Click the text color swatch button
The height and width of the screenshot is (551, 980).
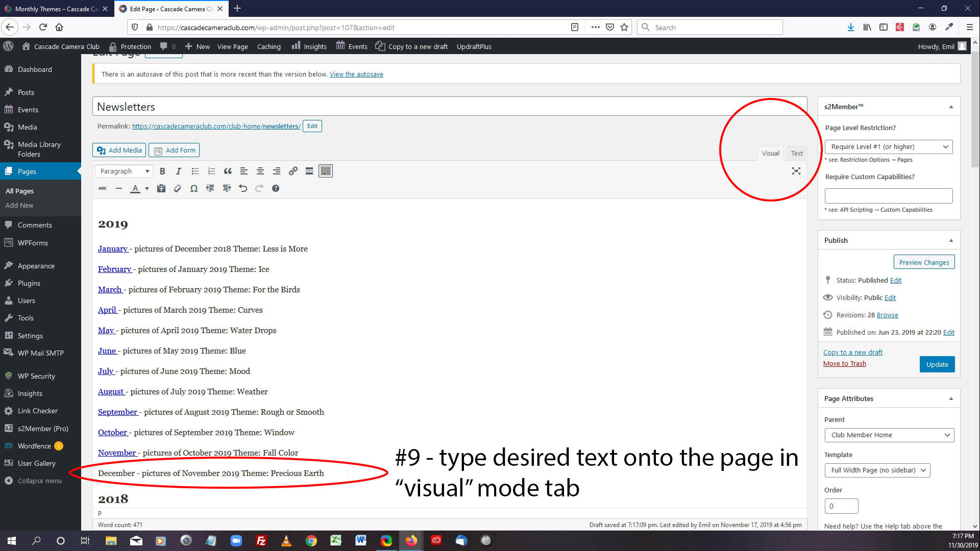(135, 189)
